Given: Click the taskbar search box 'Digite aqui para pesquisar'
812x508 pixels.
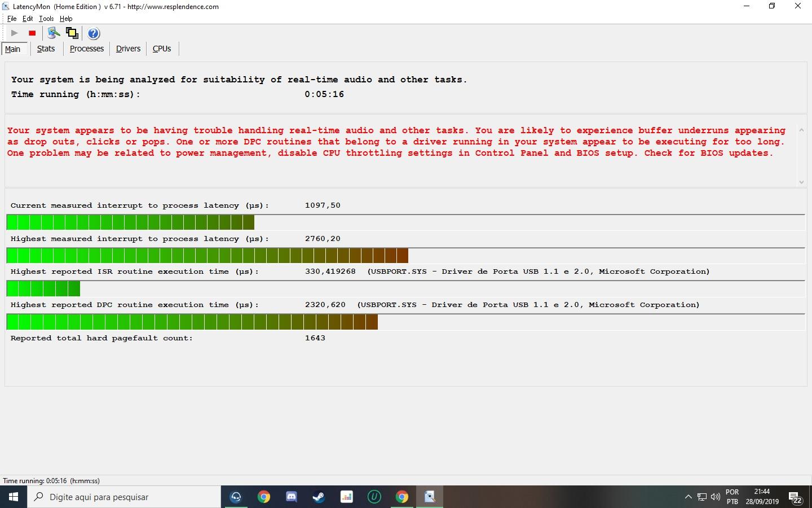Looking at the screenshot, I should click(124, 497).
